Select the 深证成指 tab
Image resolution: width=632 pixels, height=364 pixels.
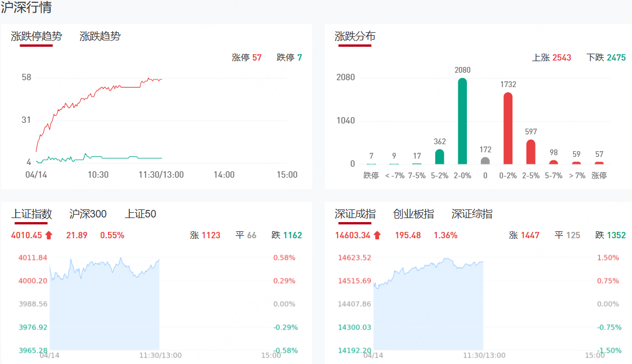355,214
